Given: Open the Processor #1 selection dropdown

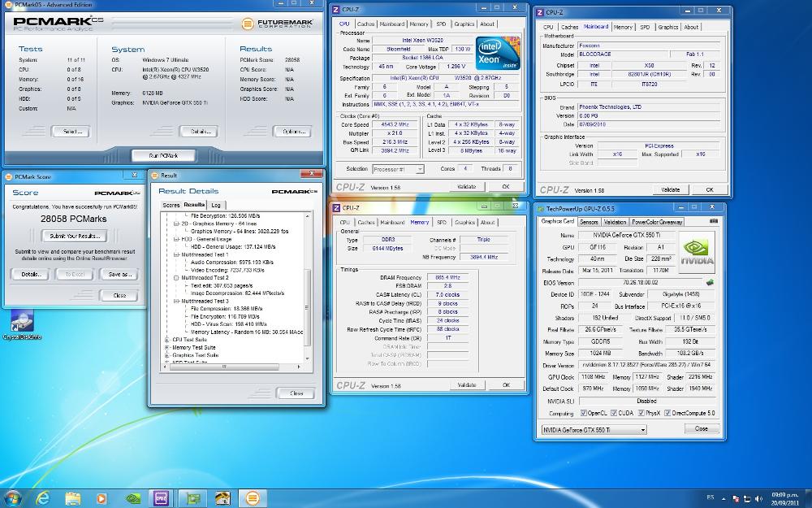Looking at the screenshot, I should click(398, 169).
